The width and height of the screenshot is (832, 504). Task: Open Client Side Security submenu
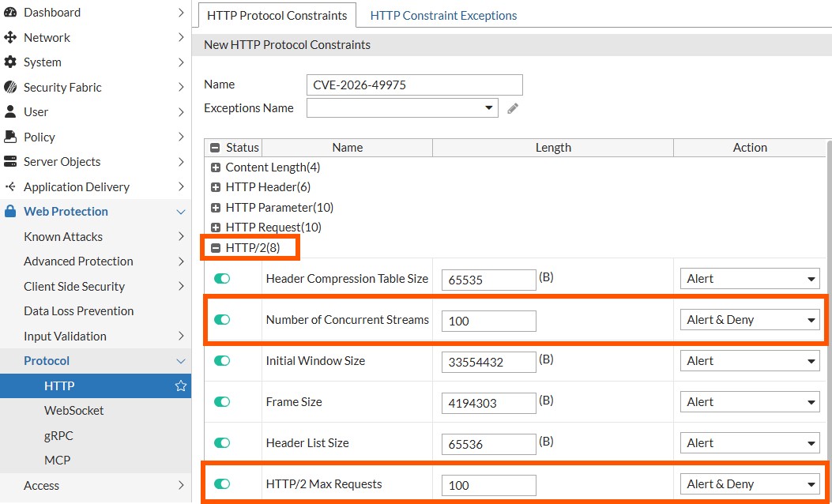96,286
